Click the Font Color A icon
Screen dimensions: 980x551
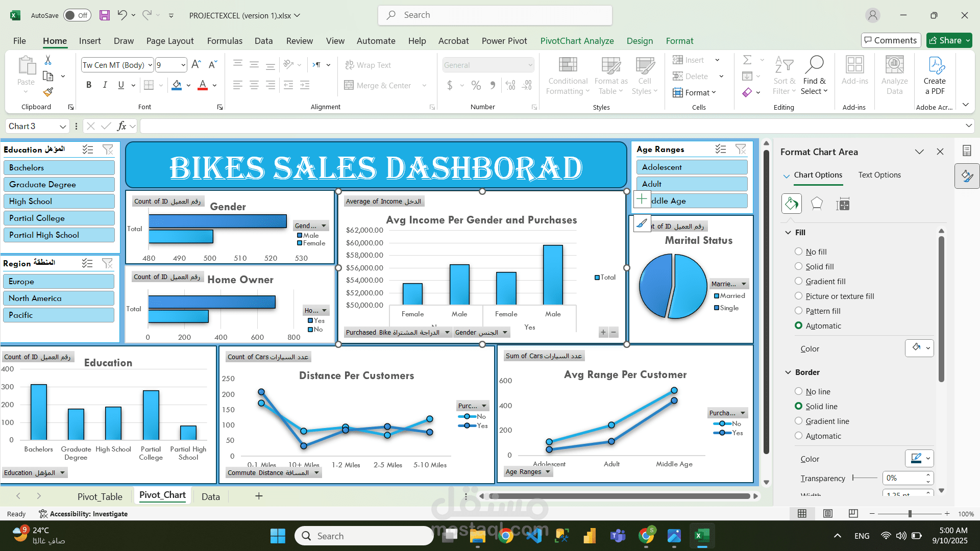click(203, 85)
